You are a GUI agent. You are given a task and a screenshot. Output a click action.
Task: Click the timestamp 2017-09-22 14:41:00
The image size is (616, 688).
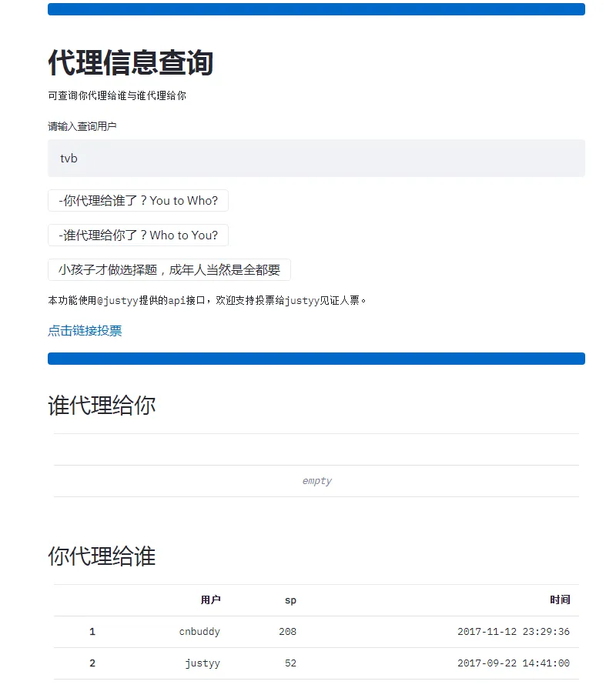tap(514, 663)
